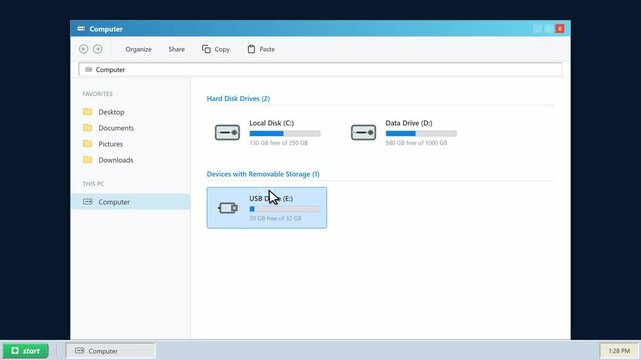Click the Copy icon in toolbar
This screenshot has width=641, height=360.
point(206,49)
